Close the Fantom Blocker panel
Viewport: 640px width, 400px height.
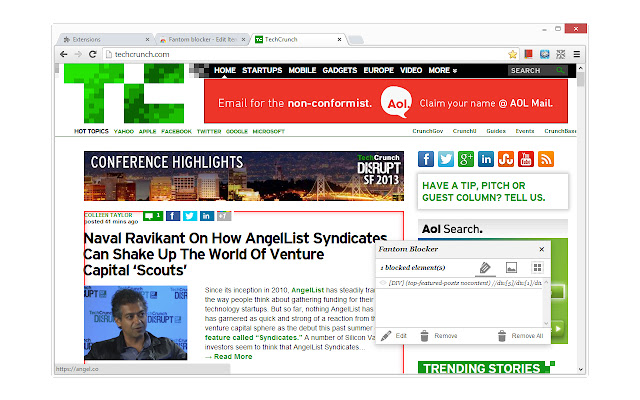(542, 249)
